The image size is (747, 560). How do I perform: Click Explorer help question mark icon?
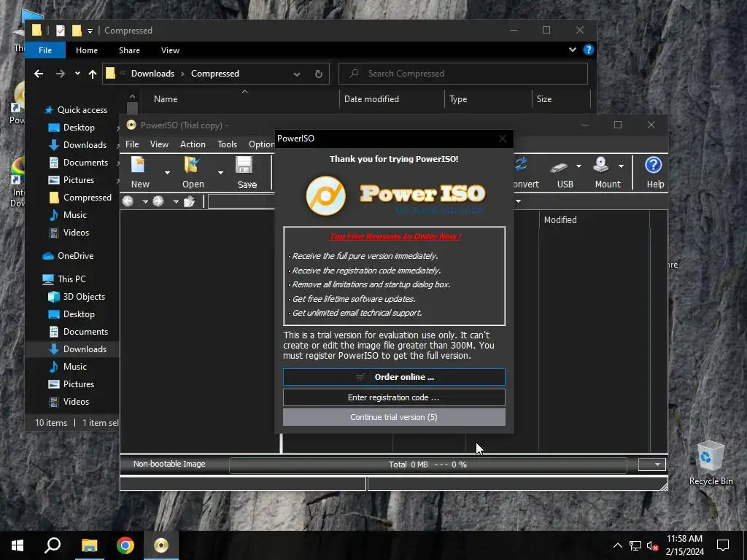[589, 50]
